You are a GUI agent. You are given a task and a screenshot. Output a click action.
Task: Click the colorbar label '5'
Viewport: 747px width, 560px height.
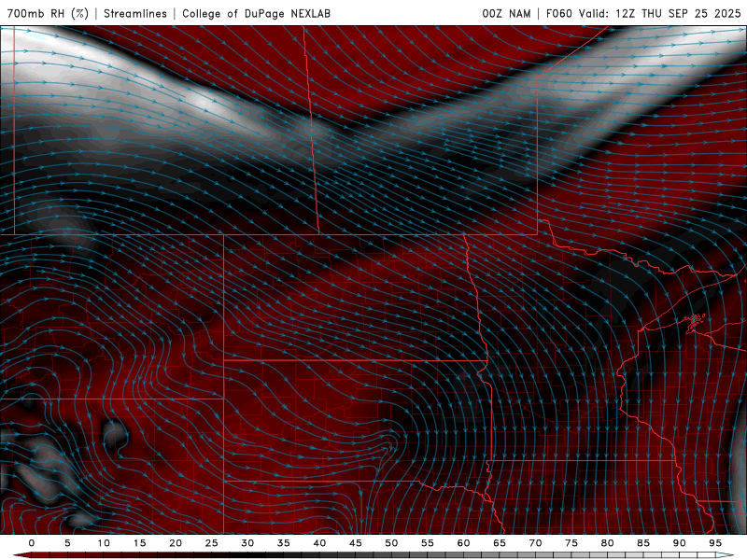pyautogui.click(x=67, y=543)
